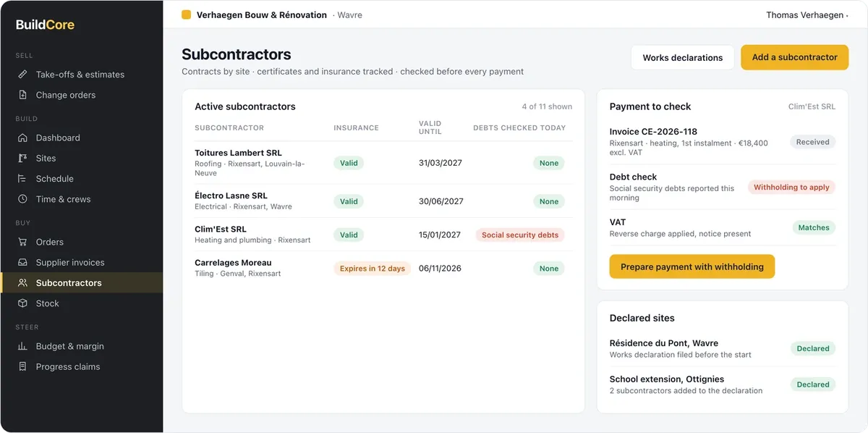Click the Subcontractor column header
This screenshot has width=868, height=433.
(229, 127)
